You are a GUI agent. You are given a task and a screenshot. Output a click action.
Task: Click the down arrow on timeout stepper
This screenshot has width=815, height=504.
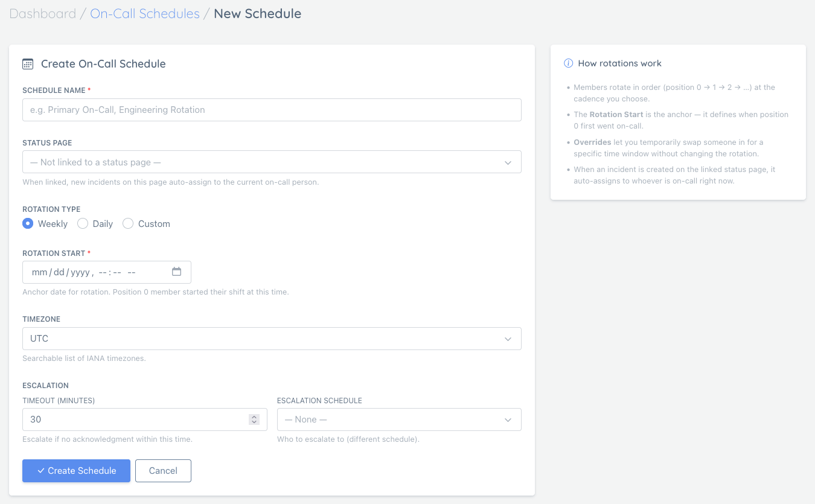[254, 422]
